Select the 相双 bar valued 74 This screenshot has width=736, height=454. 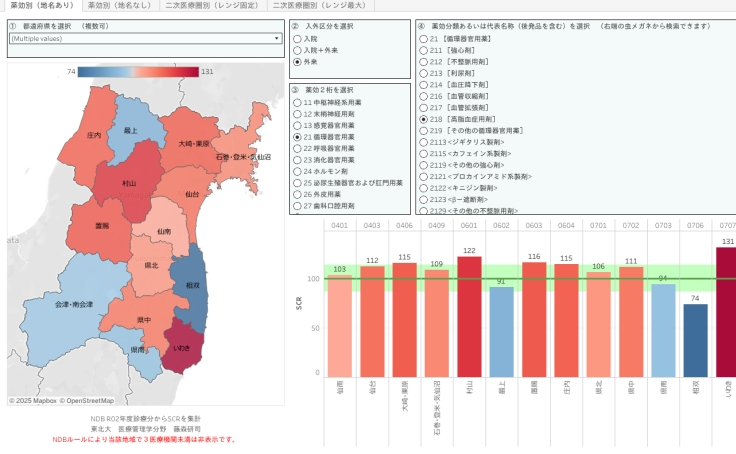(697, 340)
